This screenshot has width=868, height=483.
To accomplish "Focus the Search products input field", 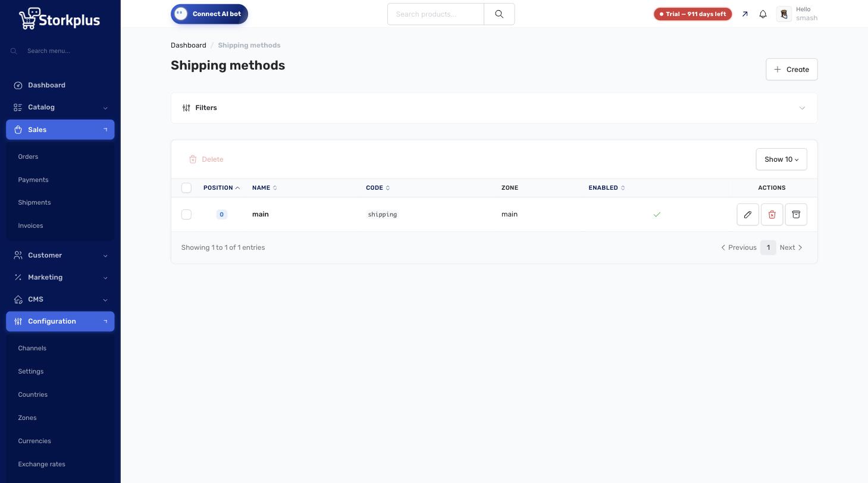I will coord(435,14).
